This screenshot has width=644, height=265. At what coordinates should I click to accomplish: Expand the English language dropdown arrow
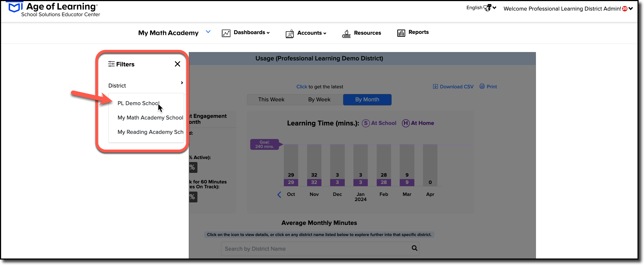[495, 8]
